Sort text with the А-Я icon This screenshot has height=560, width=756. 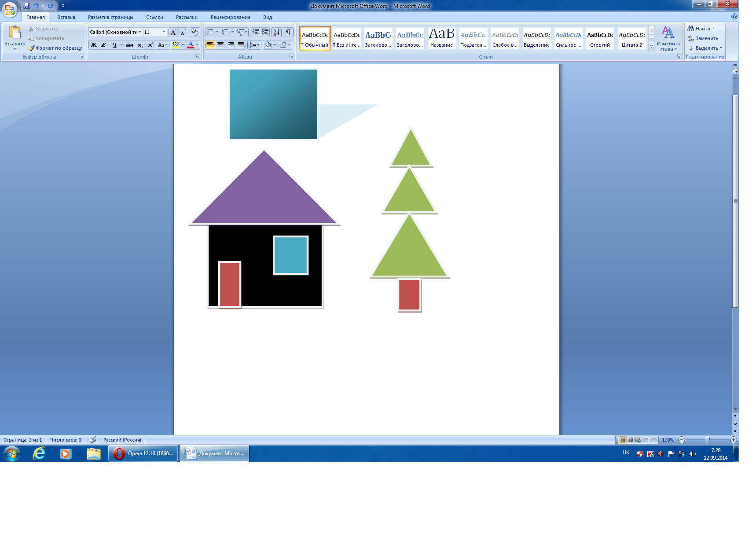pos(276,32)
